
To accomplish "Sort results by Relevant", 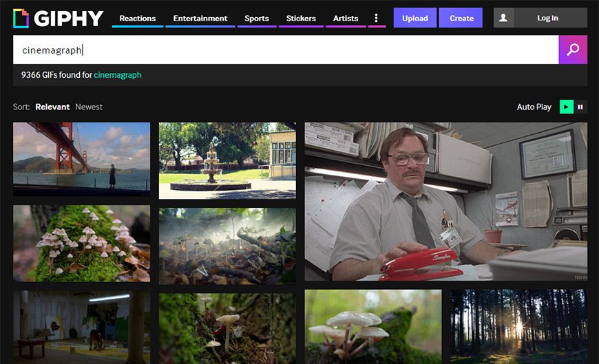I will (x=52, y=107).
